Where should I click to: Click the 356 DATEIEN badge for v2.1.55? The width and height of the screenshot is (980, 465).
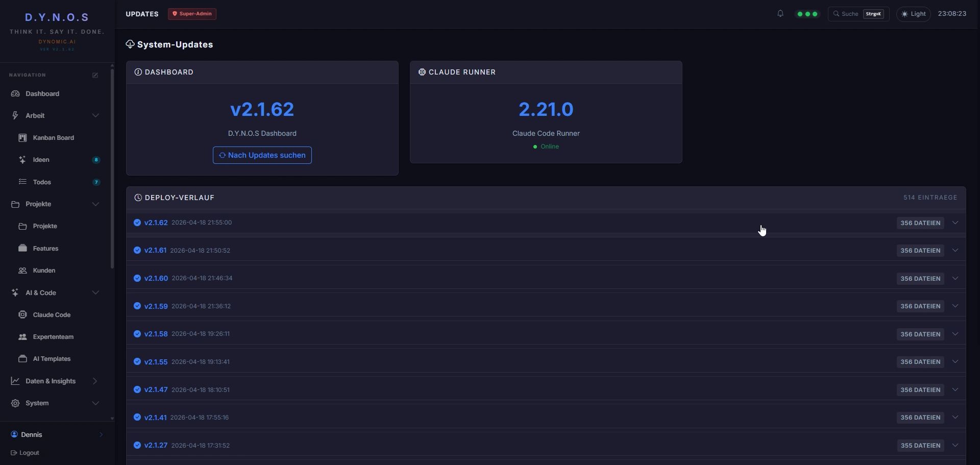(x=920, y=362)
